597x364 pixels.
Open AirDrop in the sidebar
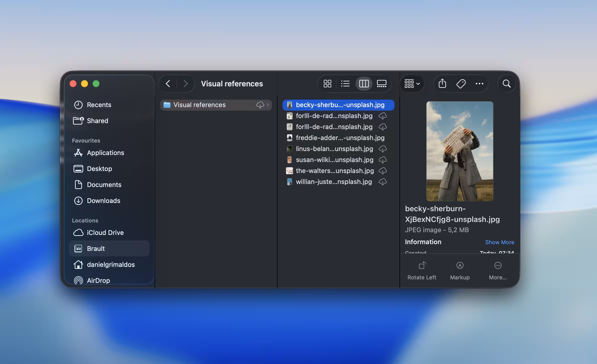pos(109,280)
